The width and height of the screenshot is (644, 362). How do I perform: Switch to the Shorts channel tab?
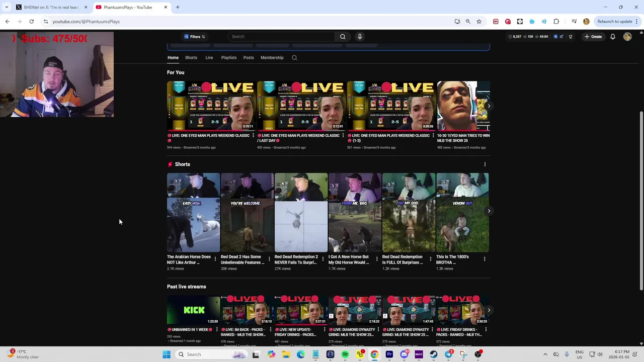click(191, 58)
